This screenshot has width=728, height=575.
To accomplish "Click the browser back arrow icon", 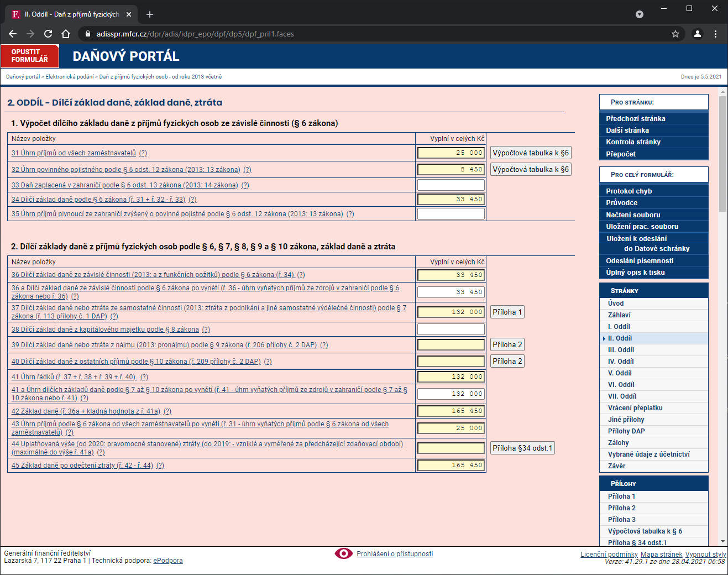I will (13, 34).
